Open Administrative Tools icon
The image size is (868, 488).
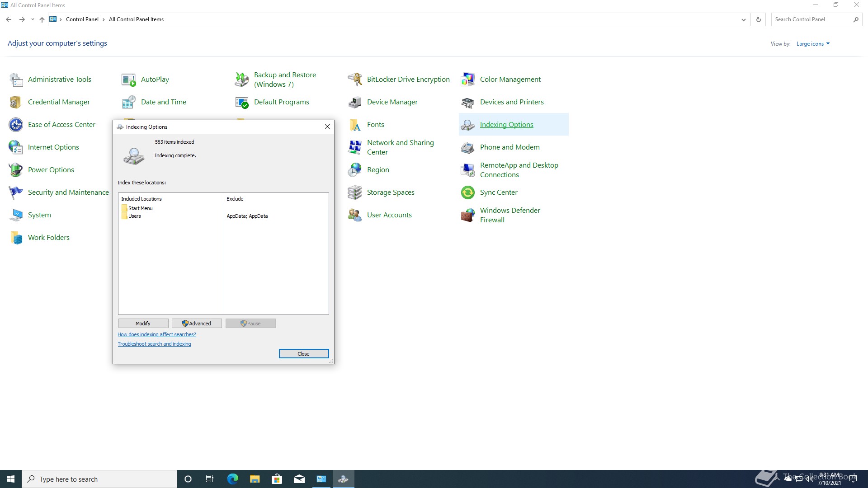16,80
